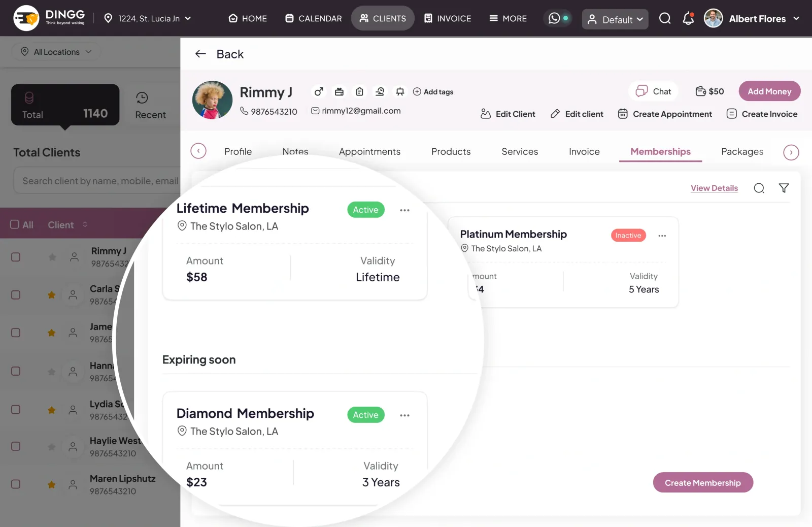
Task: Check the Hanna row checkbox
Action: click(x=16, y=371)
